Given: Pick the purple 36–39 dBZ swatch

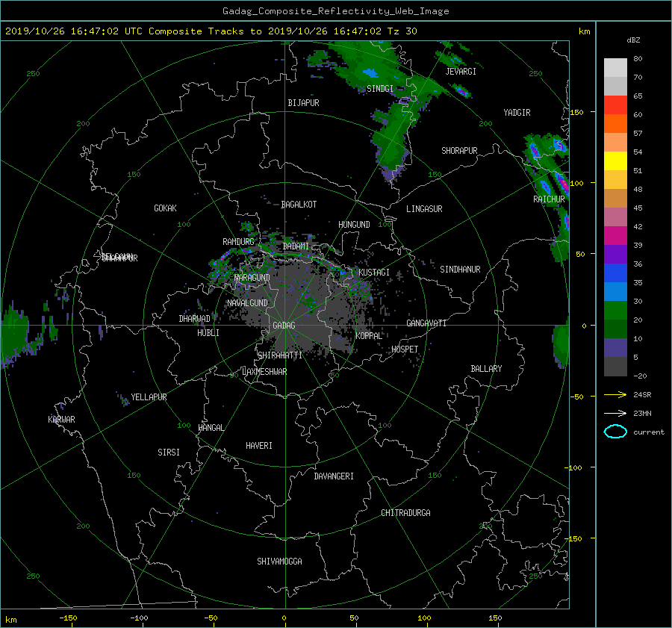Looking at the screenshot, I should coord(615,254).
